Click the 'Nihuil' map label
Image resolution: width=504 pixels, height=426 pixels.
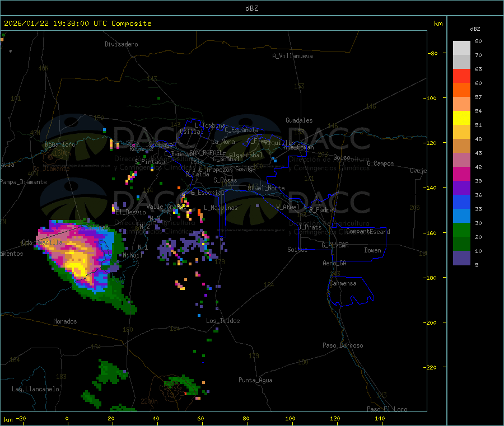coord(133,255)
